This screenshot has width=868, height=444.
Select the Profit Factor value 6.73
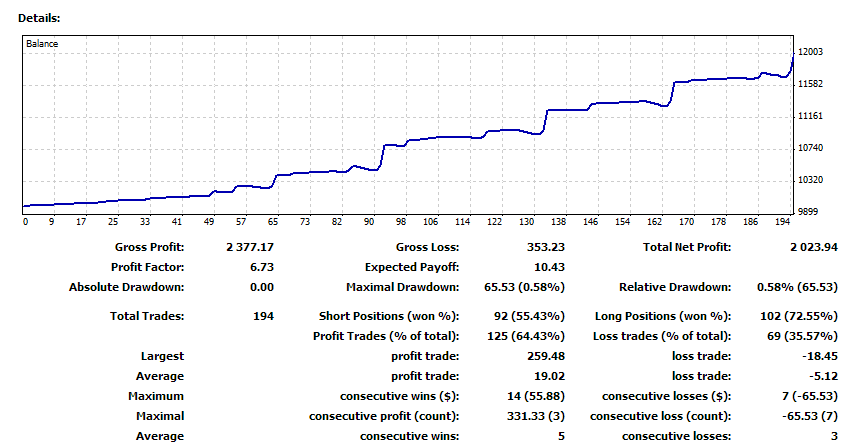[x=260, y=267]
